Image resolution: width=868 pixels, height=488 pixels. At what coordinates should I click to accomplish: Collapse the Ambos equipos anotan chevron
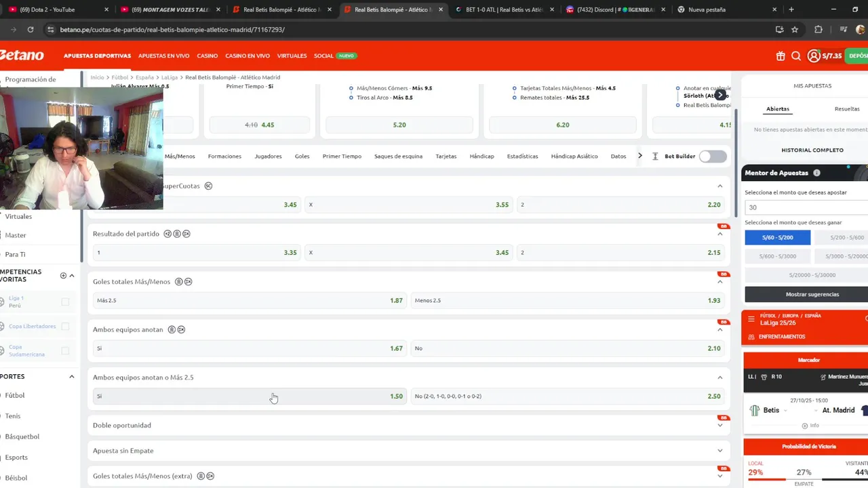[720, 329]
